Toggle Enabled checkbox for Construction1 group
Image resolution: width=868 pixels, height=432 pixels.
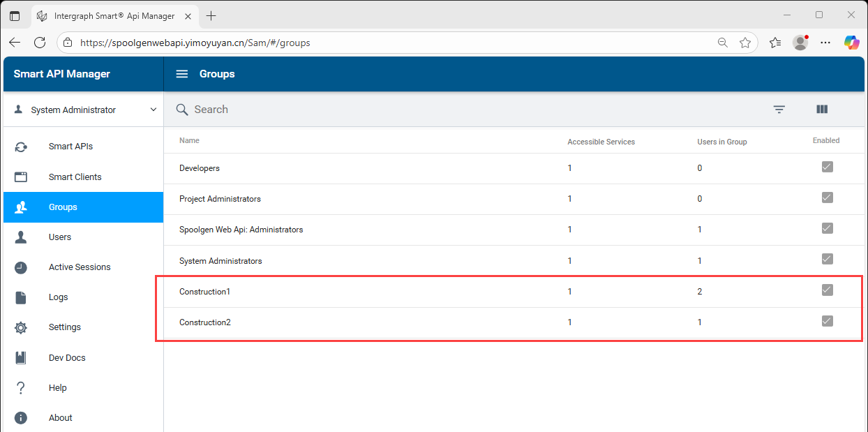827,290
